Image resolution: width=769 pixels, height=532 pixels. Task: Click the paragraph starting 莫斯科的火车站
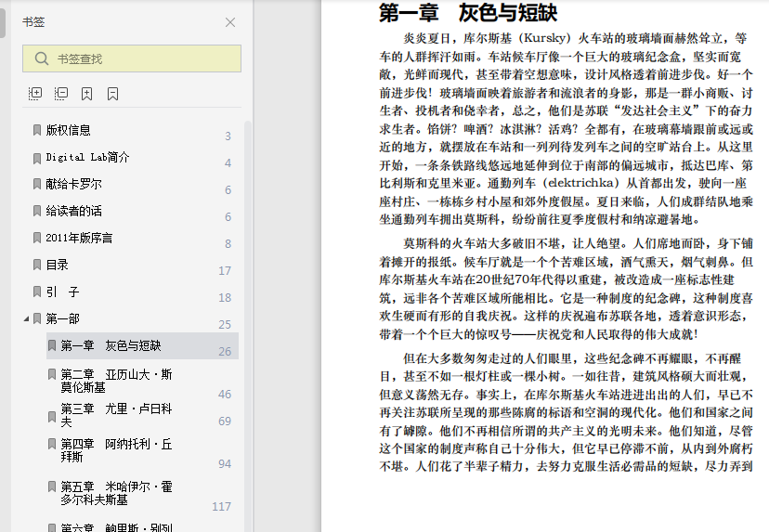(x=566, y=289)
